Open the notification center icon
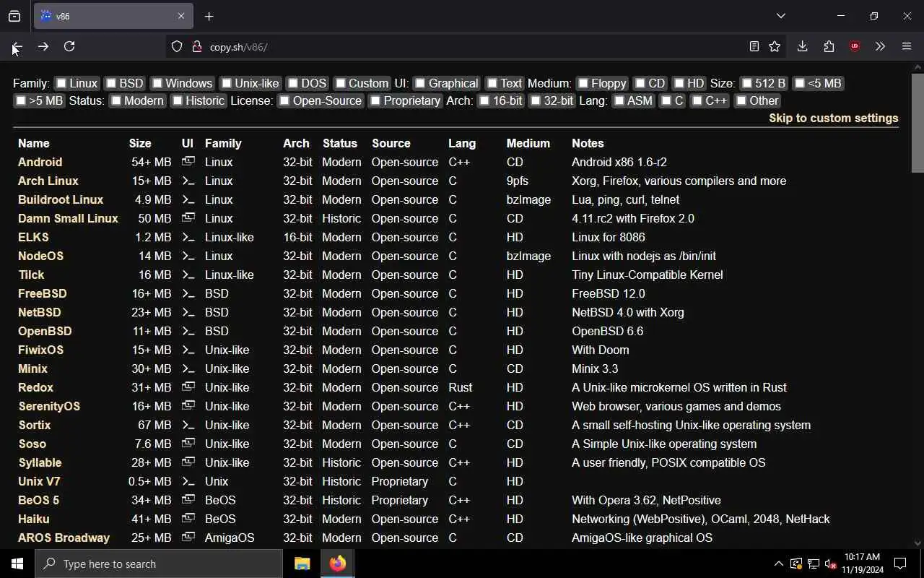 [x=900, y=564]
